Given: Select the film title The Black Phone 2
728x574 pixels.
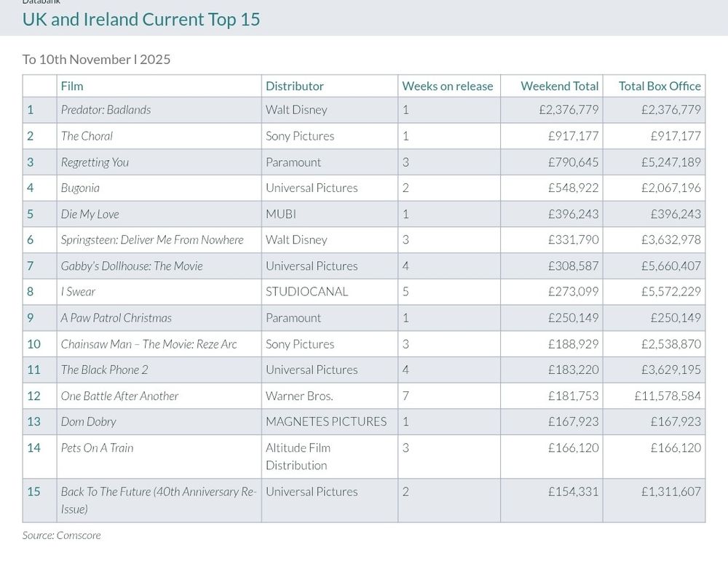Looking at the screenshot, I should tap(104, 370).
